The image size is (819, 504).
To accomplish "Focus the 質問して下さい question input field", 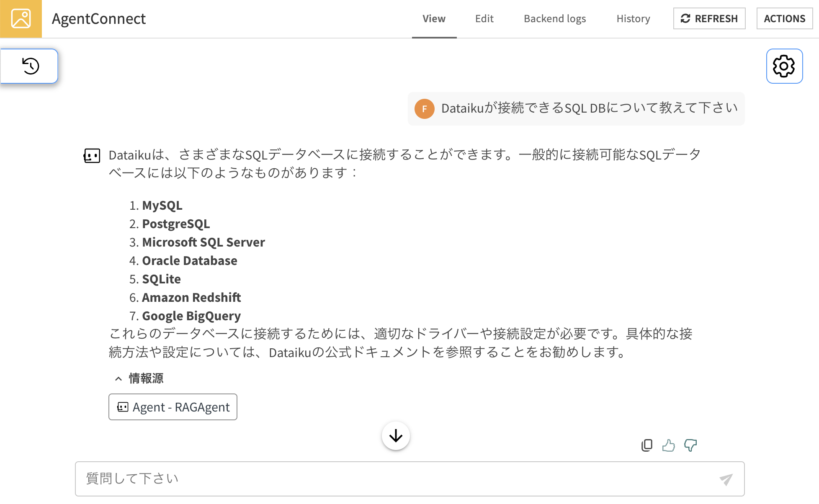I will pos(394,479).
